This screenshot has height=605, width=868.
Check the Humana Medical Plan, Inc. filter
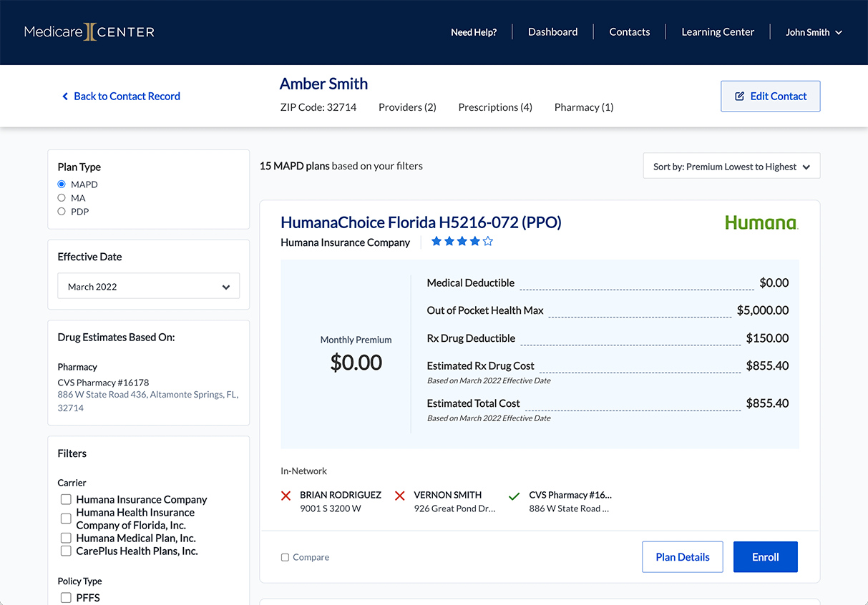(66, 538)
